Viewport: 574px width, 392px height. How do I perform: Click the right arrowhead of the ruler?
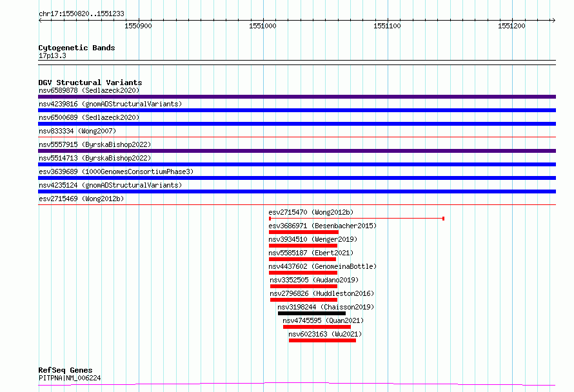tap(554, 20)
